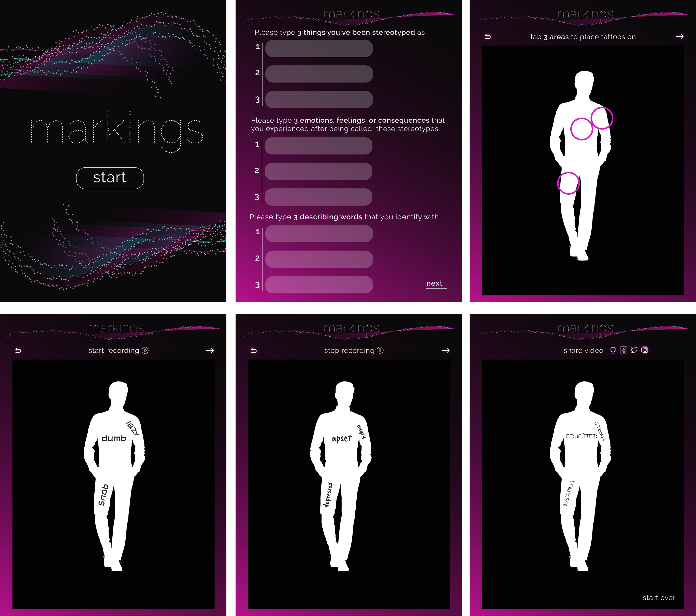Tap the play icon next to start recording
The height and width of the screenshot is (616, 696).
(x=145, y=350)
